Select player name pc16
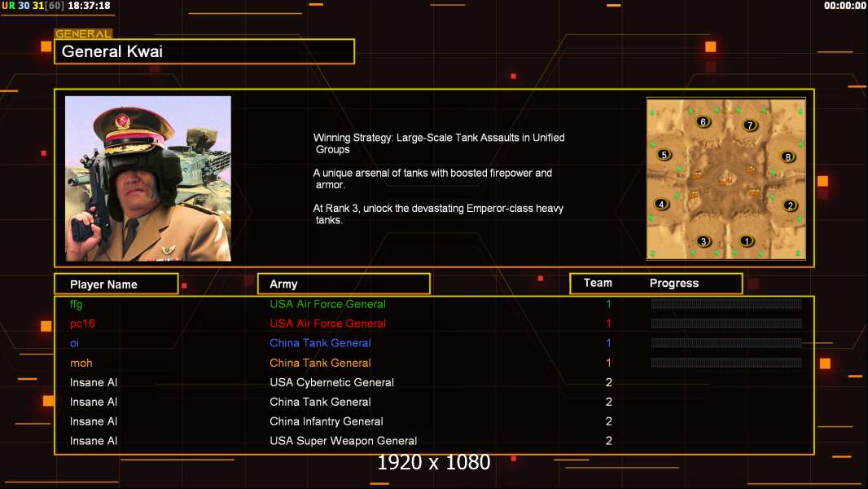 pyautogui.click(x=82, y=324)
